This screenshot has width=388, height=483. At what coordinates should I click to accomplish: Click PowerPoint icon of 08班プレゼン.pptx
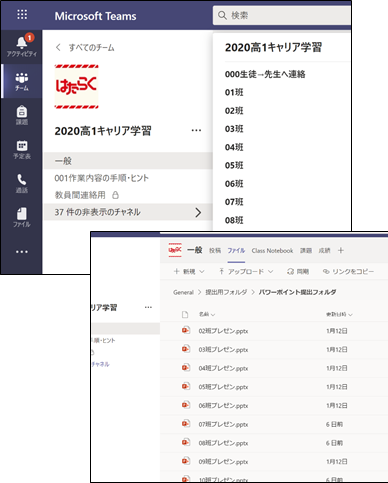click(186, 442)
